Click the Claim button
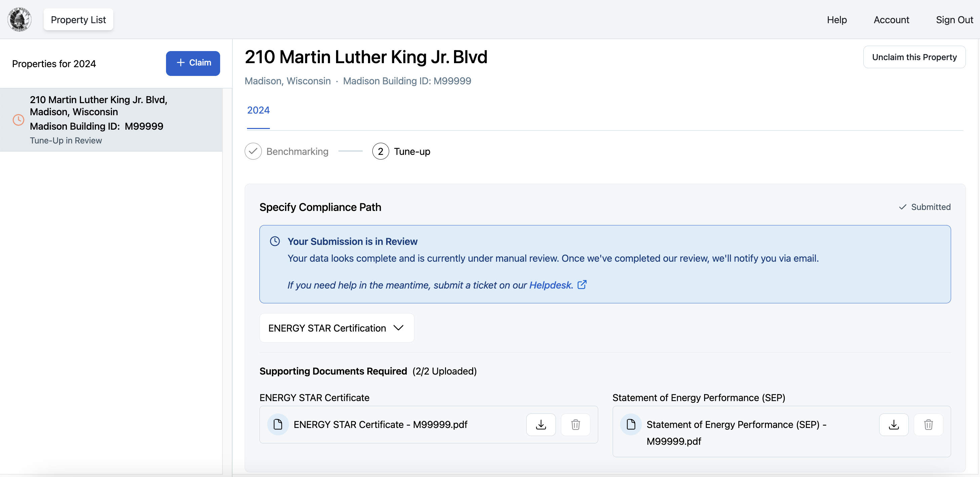Viewport: 980px width, 477px height. (193, 63)
